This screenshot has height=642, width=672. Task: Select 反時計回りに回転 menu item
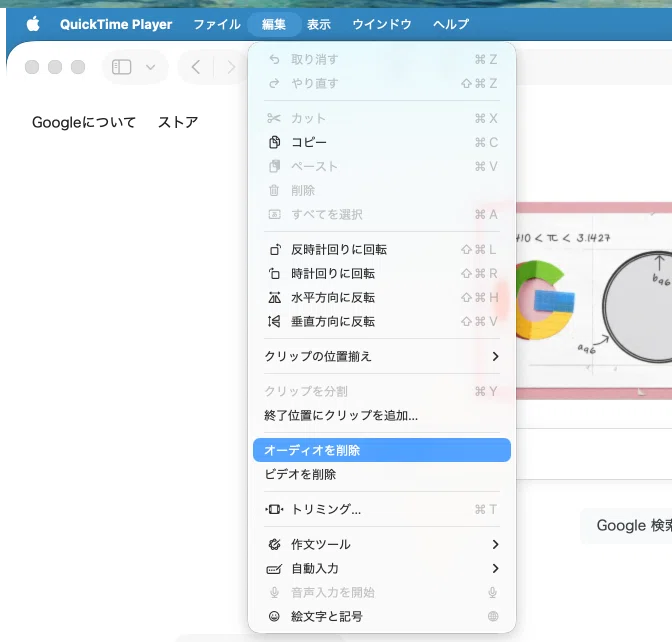[382, 249]
